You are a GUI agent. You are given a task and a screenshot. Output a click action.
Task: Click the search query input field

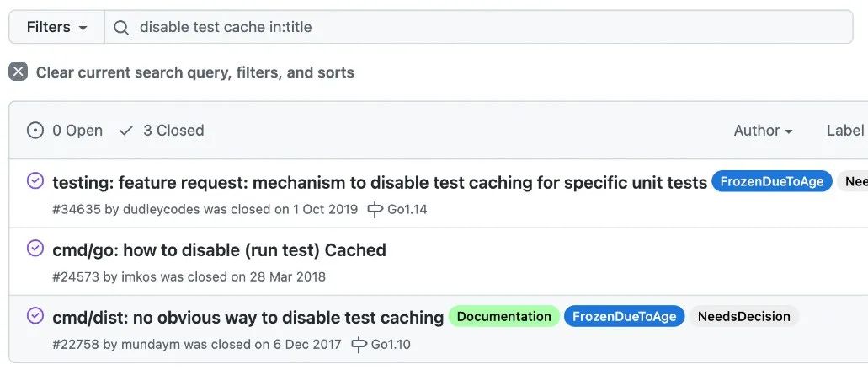(x=479, y=27)
